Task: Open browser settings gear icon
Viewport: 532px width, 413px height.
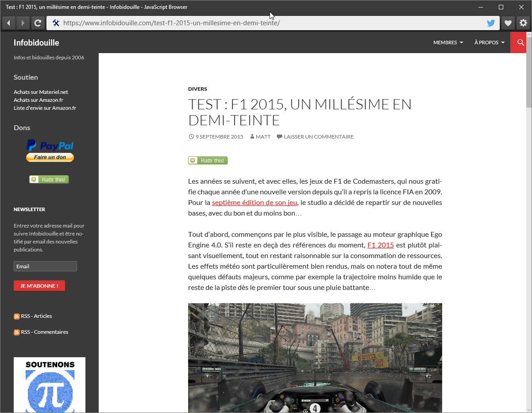Action: [523, 23]
